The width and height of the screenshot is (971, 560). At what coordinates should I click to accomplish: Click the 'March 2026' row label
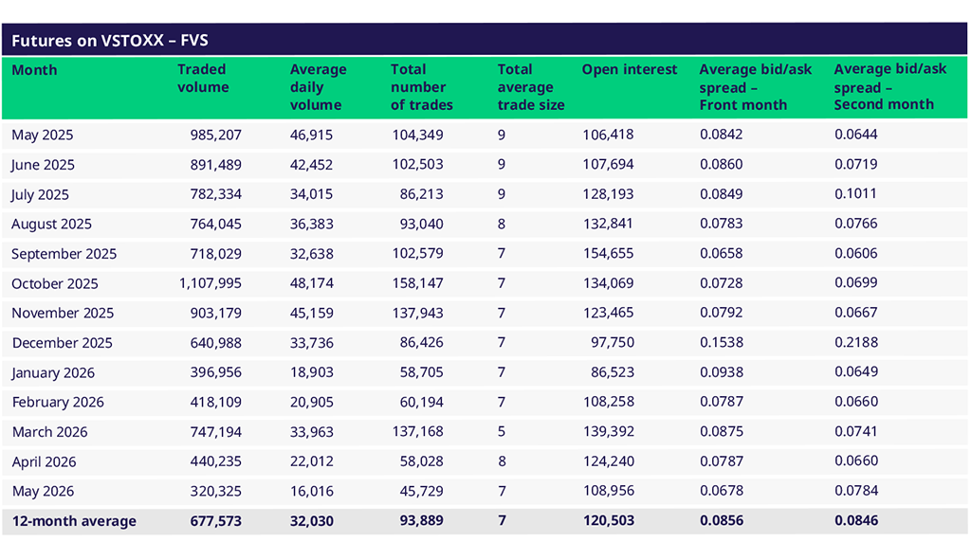49,432
